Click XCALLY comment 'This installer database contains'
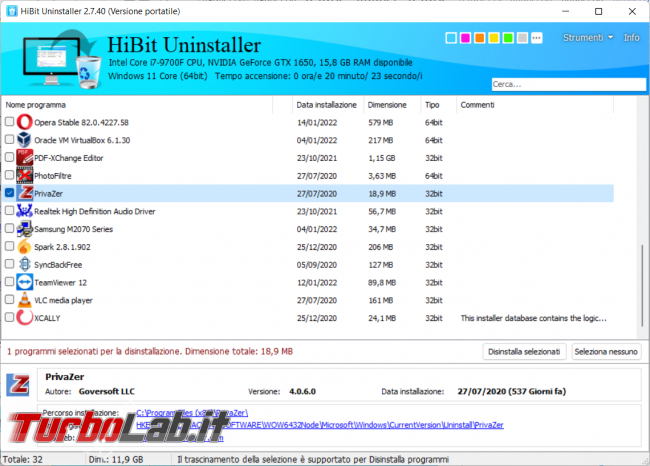 click(534, 318)
